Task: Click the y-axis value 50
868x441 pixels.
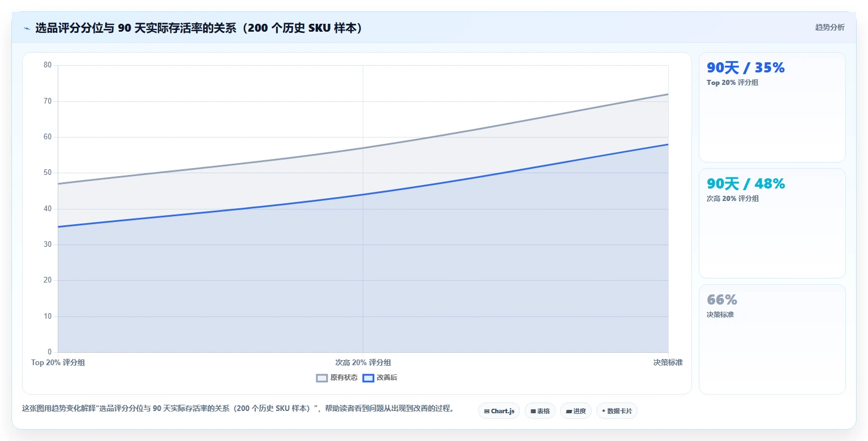Action: click(x=48, y=173)
